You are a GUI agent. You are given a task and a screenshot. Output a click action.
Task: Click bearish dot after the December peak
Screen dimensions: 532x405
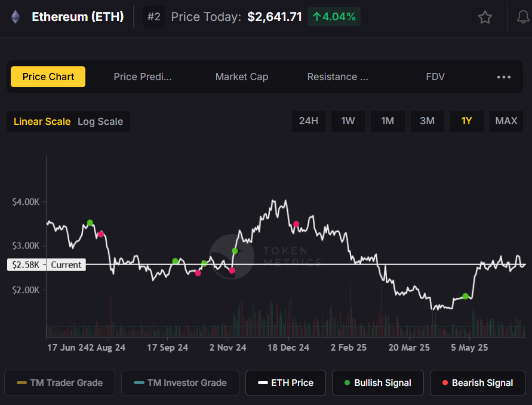[x=296, y=224]
